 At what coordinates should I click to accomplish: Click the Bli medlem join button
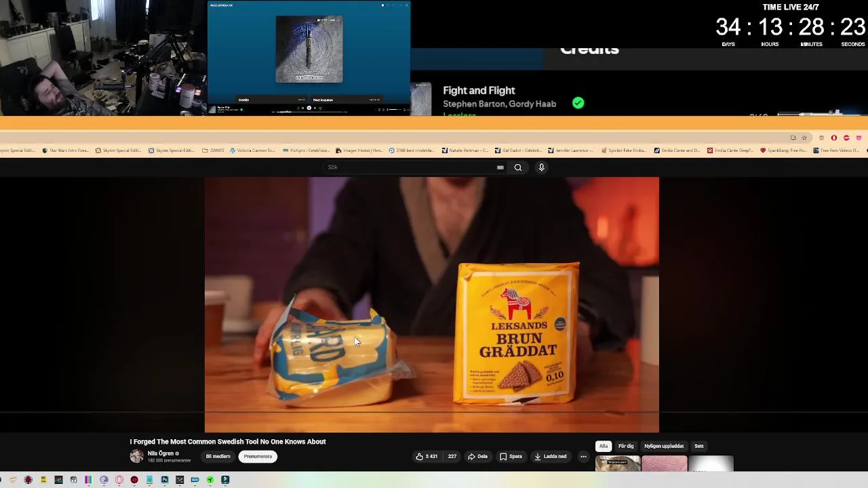(x=218, y=457)
